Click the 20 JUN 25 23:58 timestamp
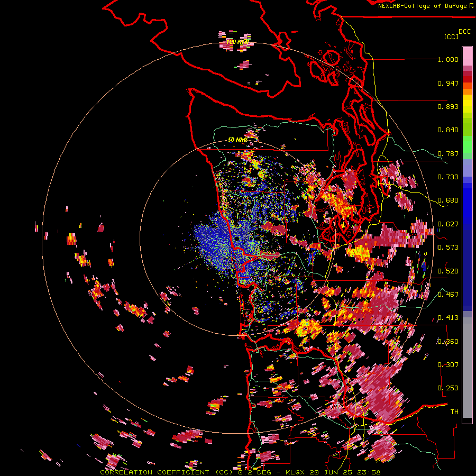 (345, 472)
